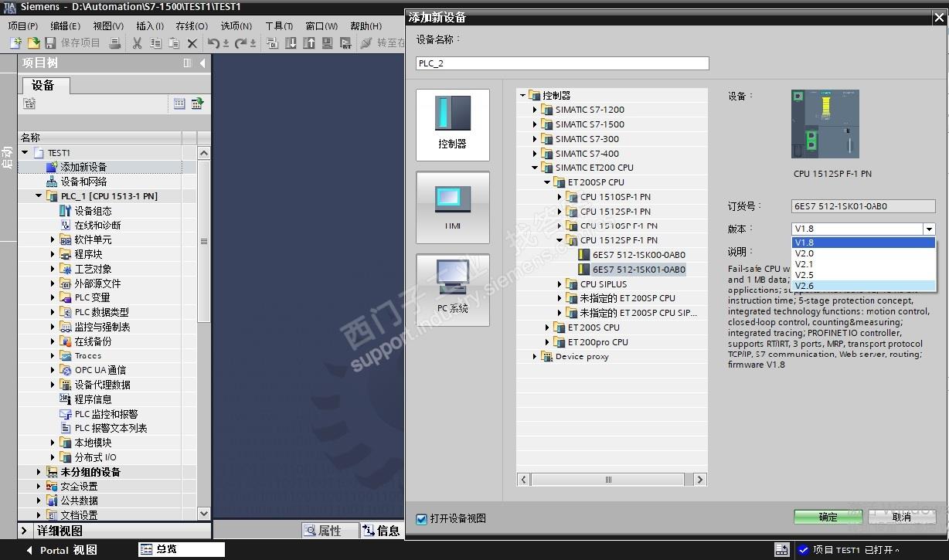Click the Paste toolbar icon
Viewport: 949px width, 560px height.
174,43
